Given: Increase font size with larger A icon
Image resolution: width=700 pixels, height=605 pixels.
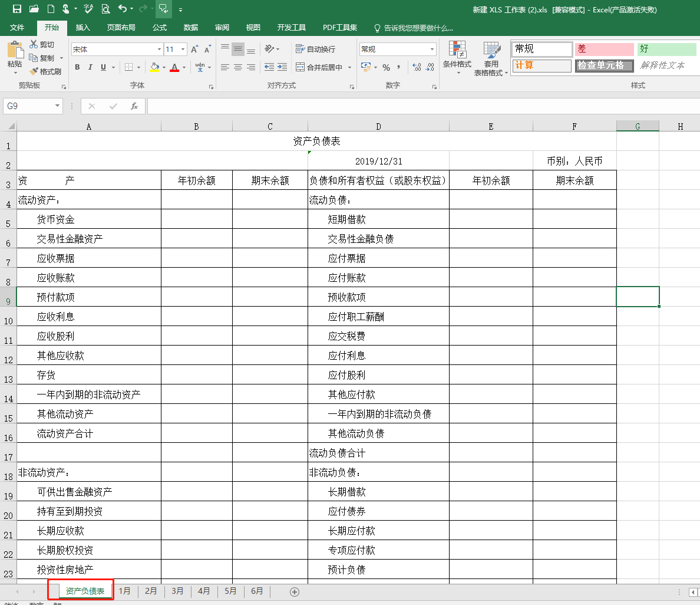Looking at the screenshot, I should click(194, 49).
